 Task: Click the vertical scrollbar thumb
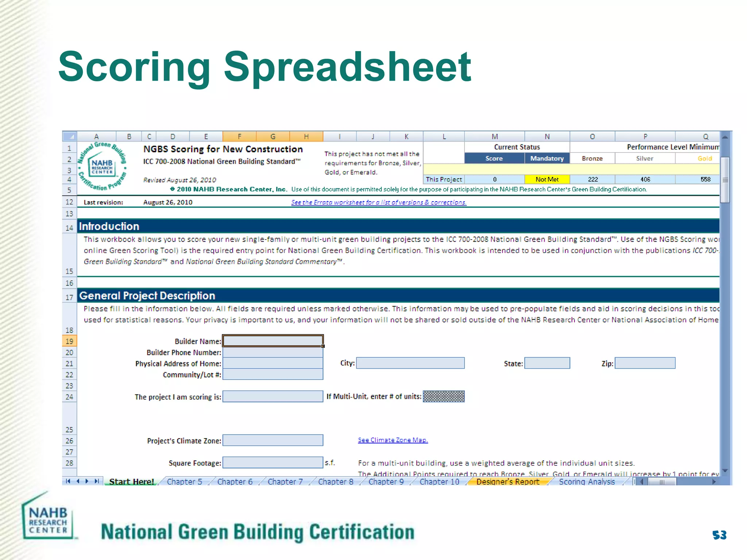[x=725, y=180]
